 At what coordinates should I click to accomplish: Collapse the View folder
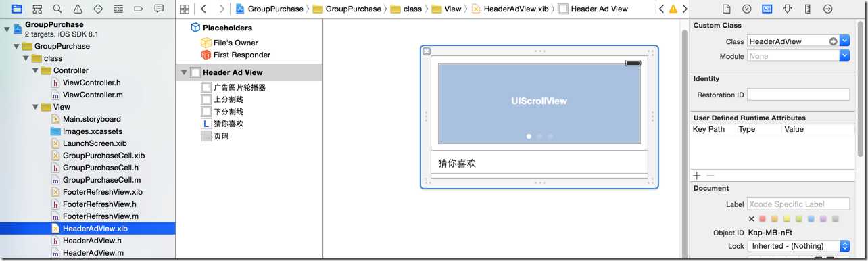36,107
